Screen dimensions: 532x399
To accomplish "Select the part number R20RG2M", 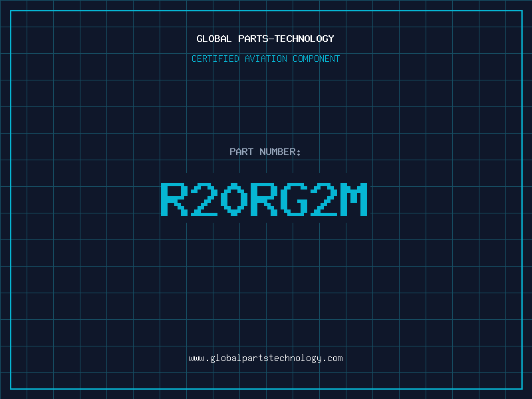I will 264,199.
